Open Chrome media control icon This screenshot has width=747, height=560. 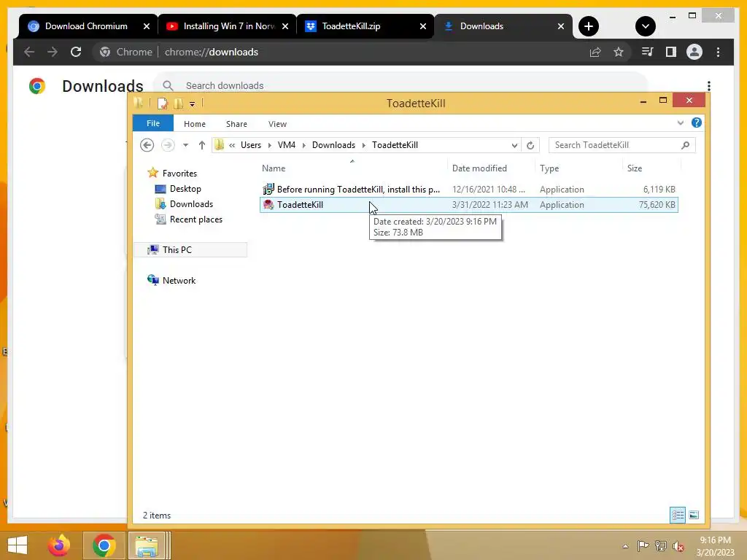tap(648, 52)
